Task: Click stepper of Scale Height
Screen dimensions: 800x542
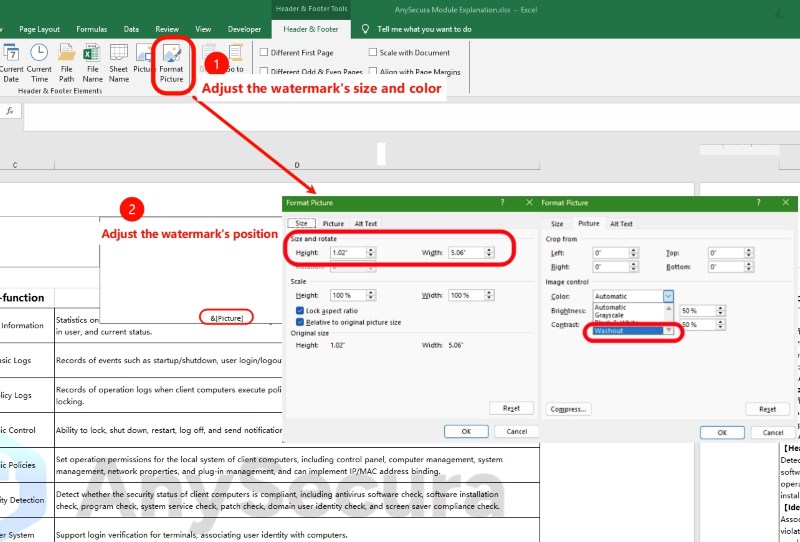Action: click(371, 295)
